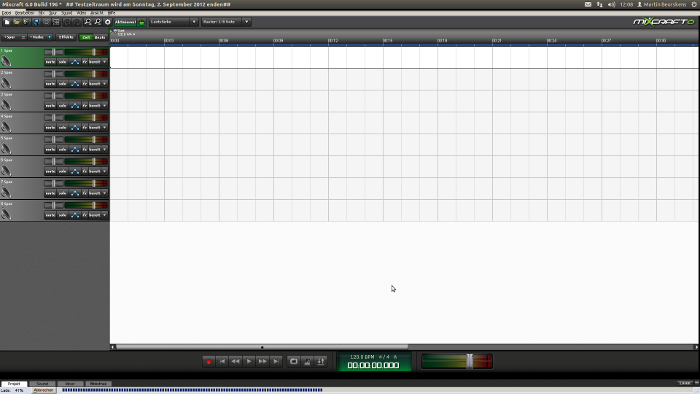Open the automation lane on track 1
Image resolution: width=700 pixels, height=394 pixels.
click(75, 62)
